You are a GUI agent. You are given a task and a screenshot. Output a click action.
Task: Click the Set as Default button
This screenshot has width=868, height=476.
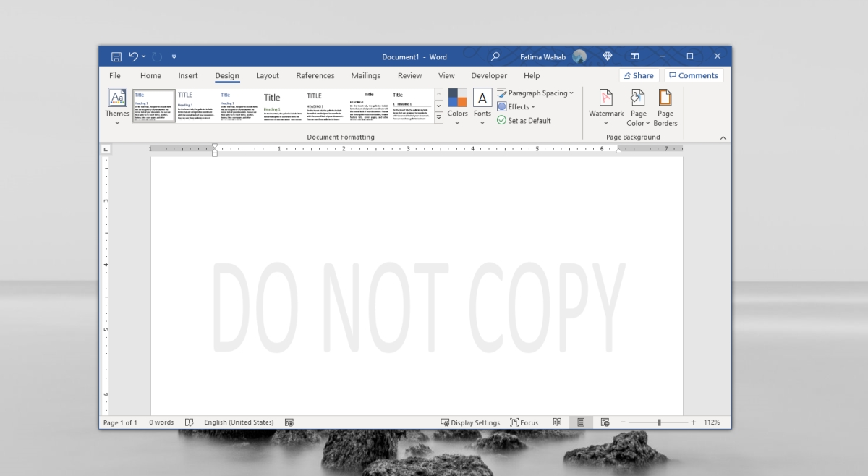(x=524, y=120)
